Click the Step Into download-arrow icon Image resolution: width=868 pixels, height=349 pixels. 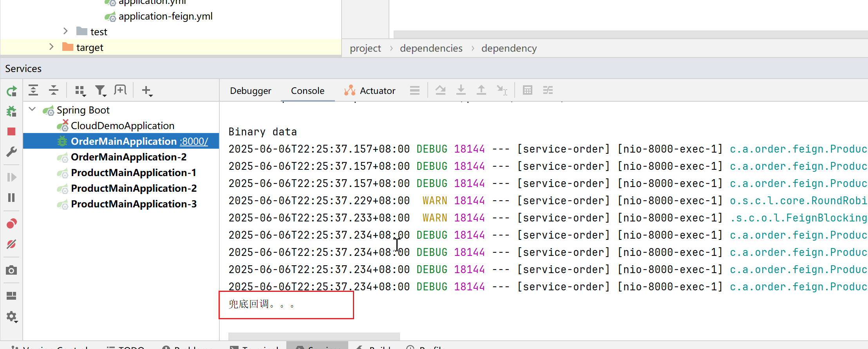tap(461, 90)
